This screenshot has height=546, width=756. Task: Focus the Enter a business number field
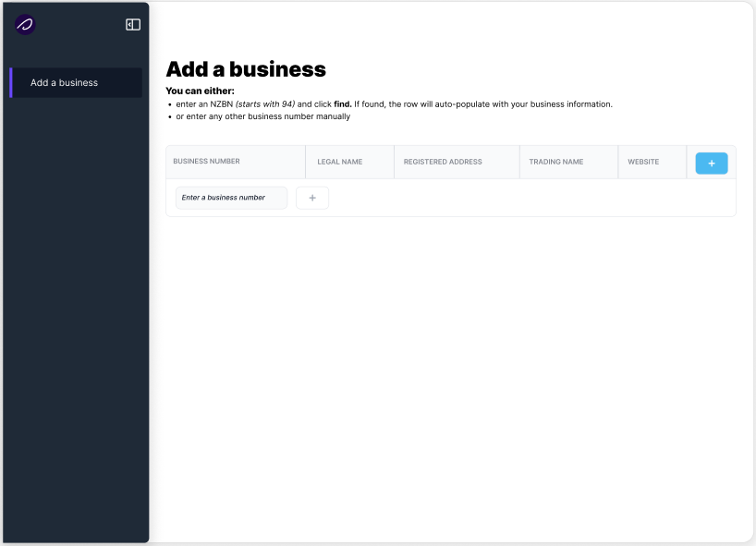231,198
